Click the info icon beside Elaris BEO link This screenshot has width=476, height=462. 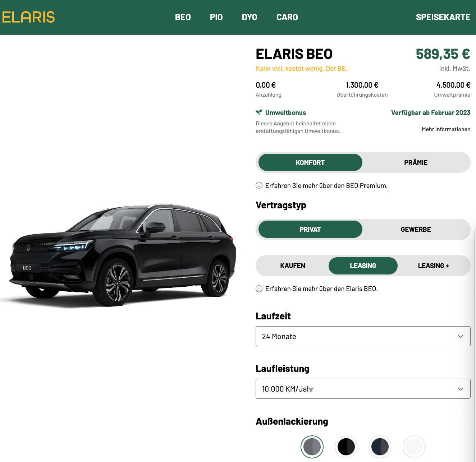point(259,288)
